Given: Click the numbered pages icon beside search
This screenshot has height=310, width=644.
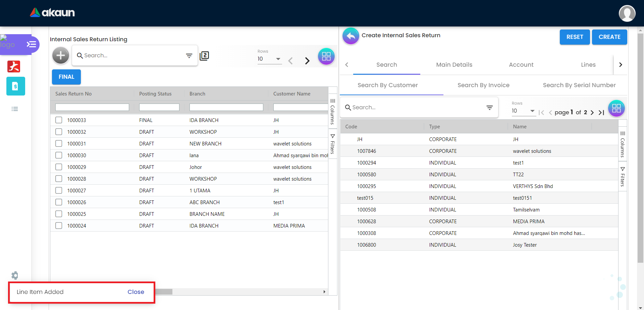Looking at the screenshot, I should point(204,56).
